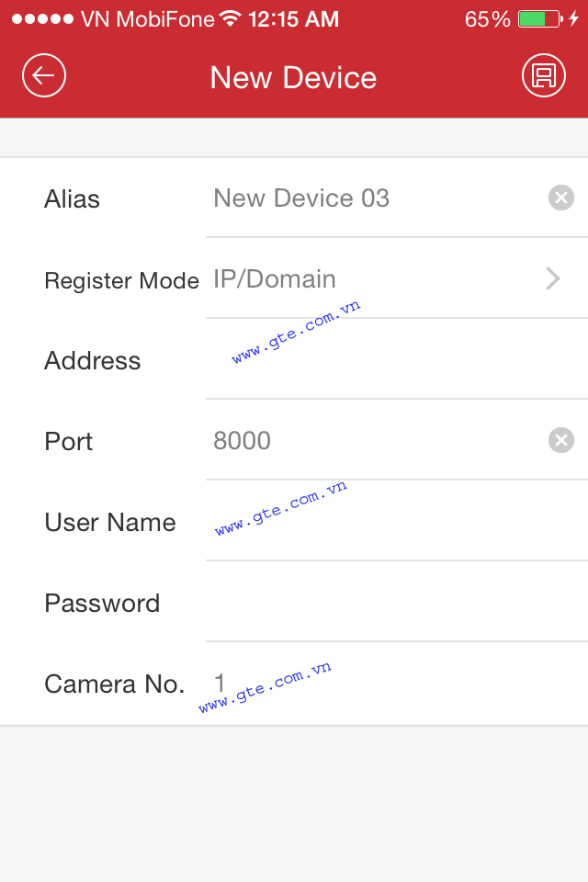
Task: Tap the Register Mode label
Action: (121, 280)
